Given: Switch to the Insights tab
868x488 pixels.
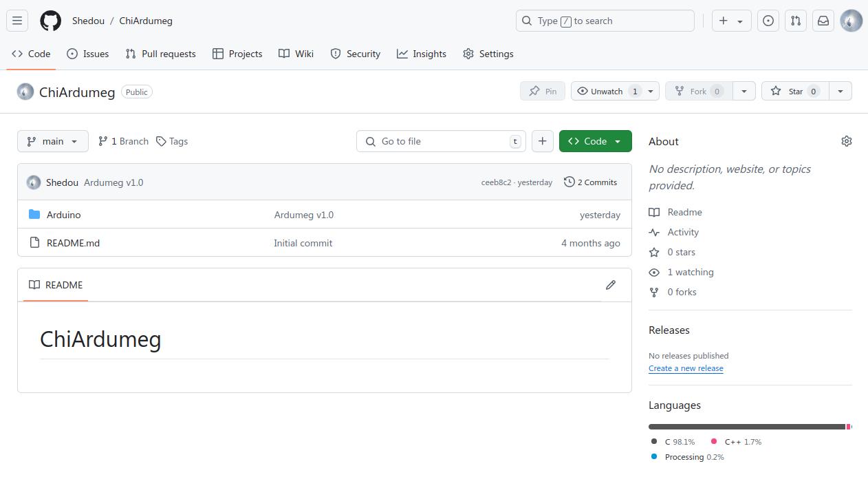Looking at the screenshot, I should [x=422, y=54].
